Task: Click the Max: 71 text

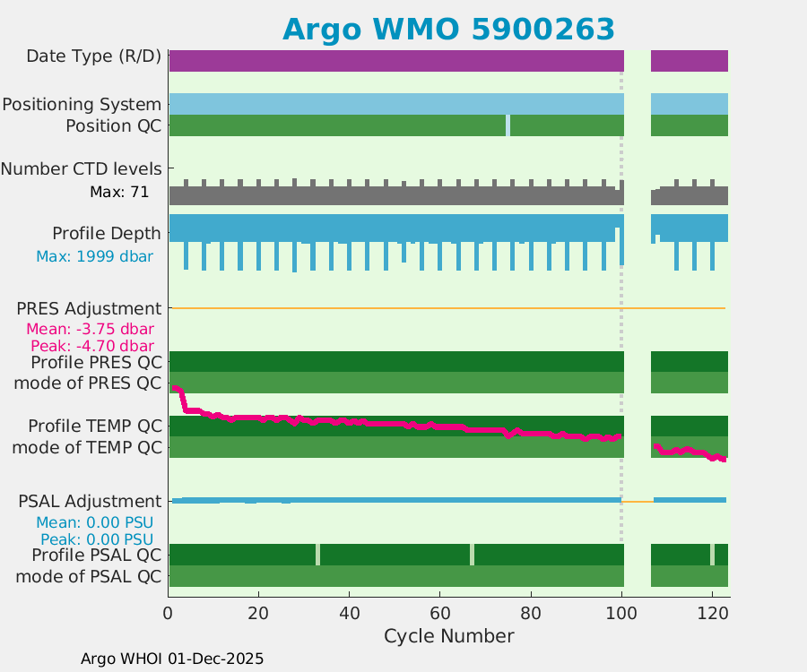Action: click(x=118, y=192)
